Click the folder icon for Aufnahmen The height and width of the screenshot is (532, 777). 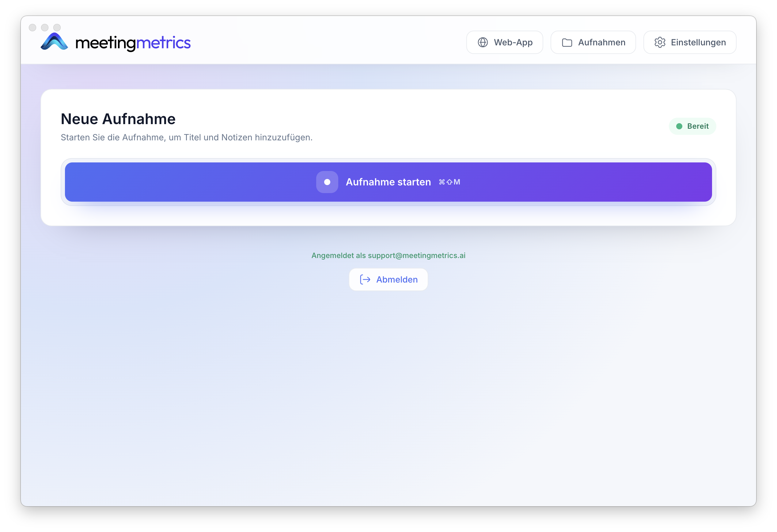click(567, 43)
